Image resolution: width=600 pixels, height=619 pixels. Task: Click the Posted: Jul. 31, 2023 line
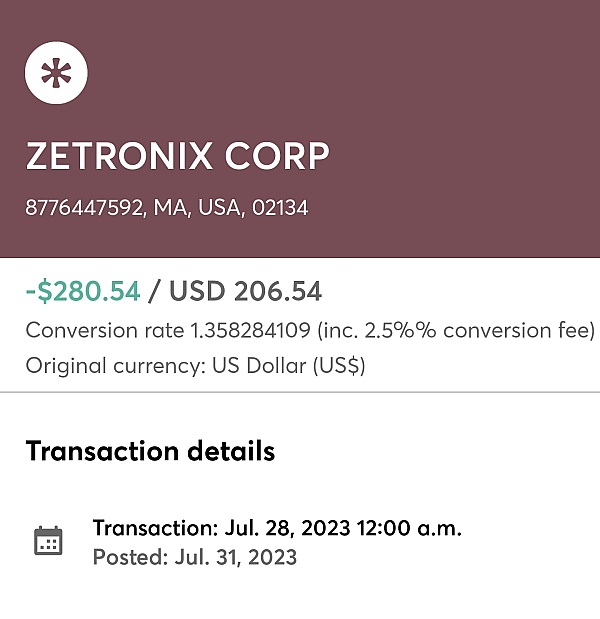pyautogui.click(x=195, y=557)
